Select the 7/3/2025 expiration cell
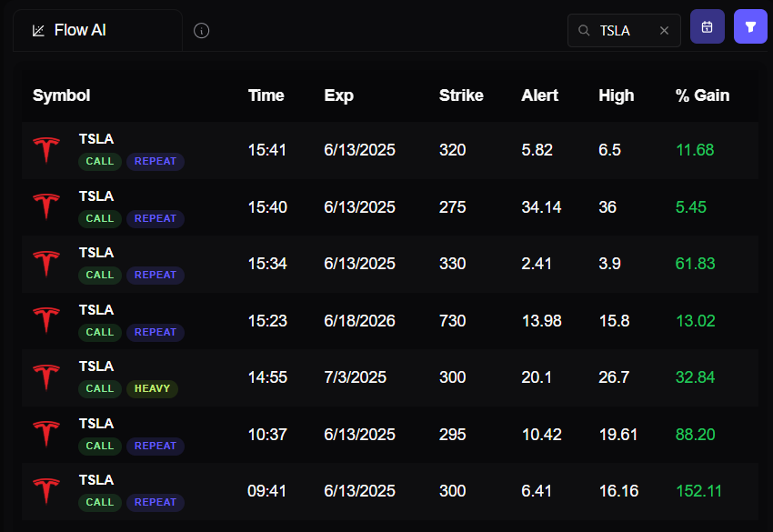Image resolution: width=773 pixels, height=532 pixels. tap(355, 377)
